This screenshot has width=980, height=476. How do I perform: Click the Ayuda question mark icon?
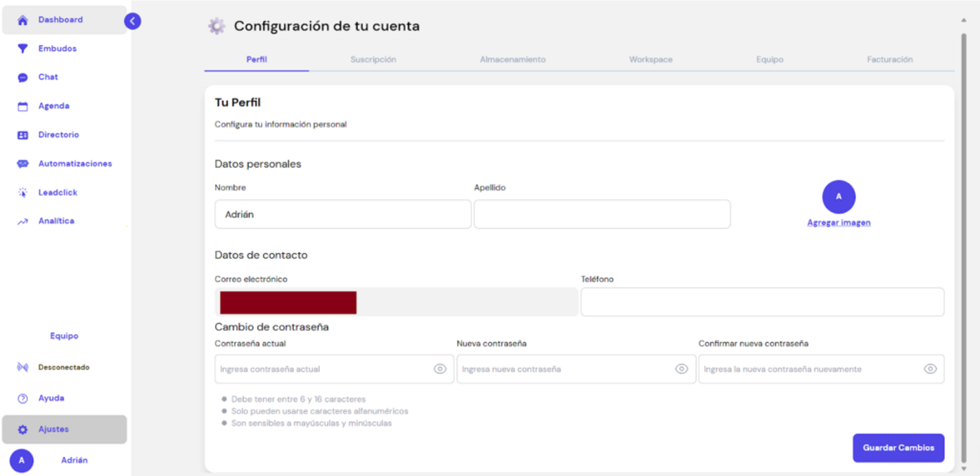coord(22,398)
